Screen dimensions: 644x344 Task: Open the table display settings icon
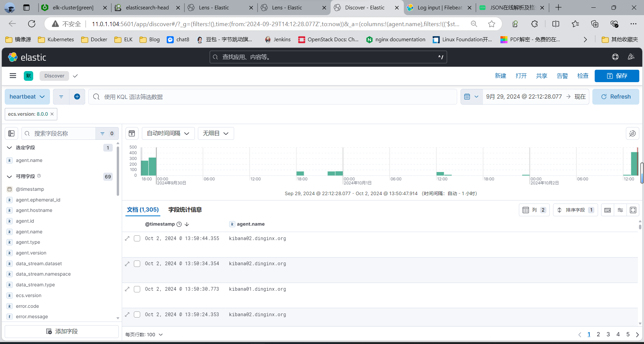620,210
